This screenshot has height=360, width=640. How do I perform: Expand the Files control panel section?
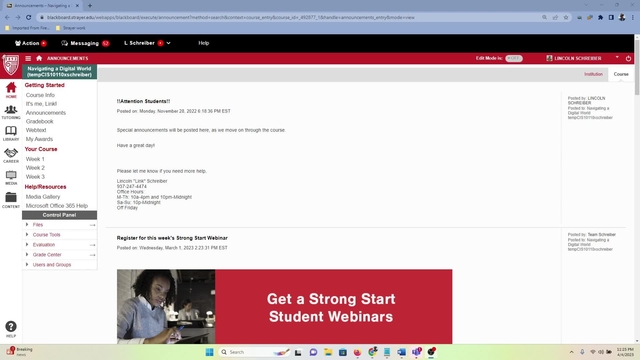pos(38,225)
